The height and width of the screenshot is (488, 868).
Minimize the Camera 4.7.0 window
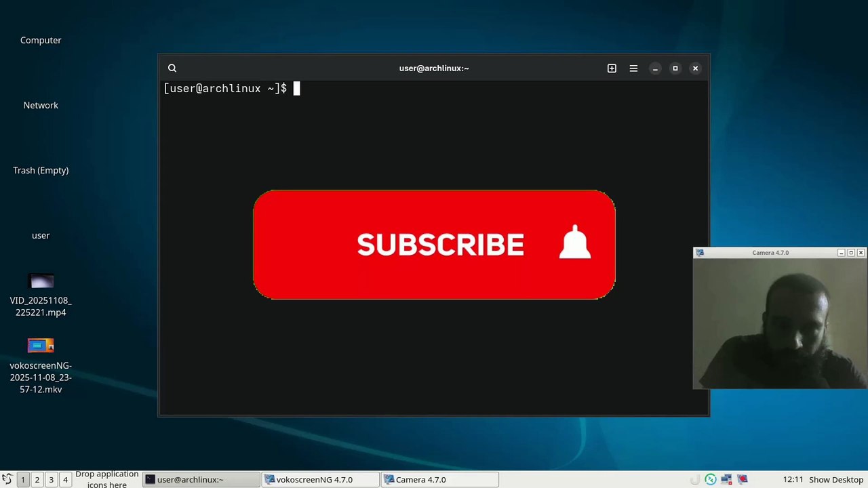[x=842, y=253]
